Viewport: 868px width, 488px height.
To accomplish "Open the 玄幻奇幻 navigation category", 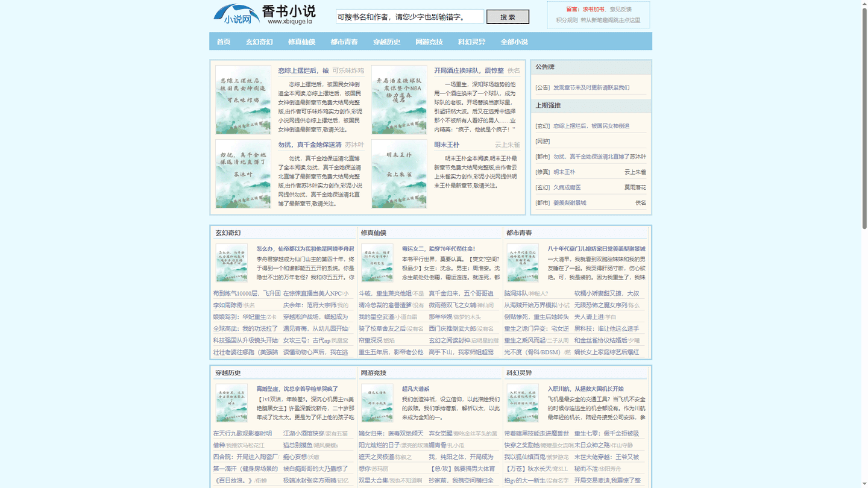I will [x=259, y=42].
